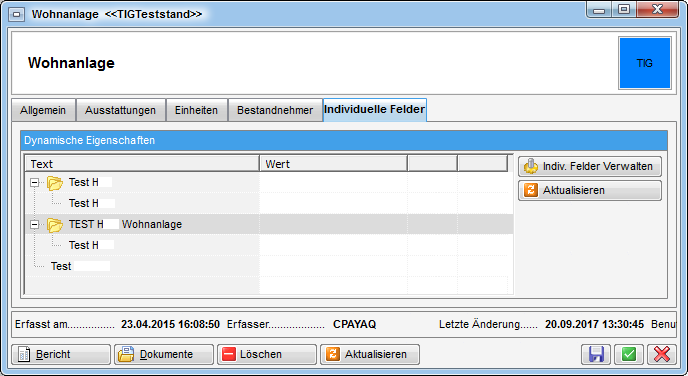Close the Wohnanlage window

pyautogui.click(x=657, y=10)
